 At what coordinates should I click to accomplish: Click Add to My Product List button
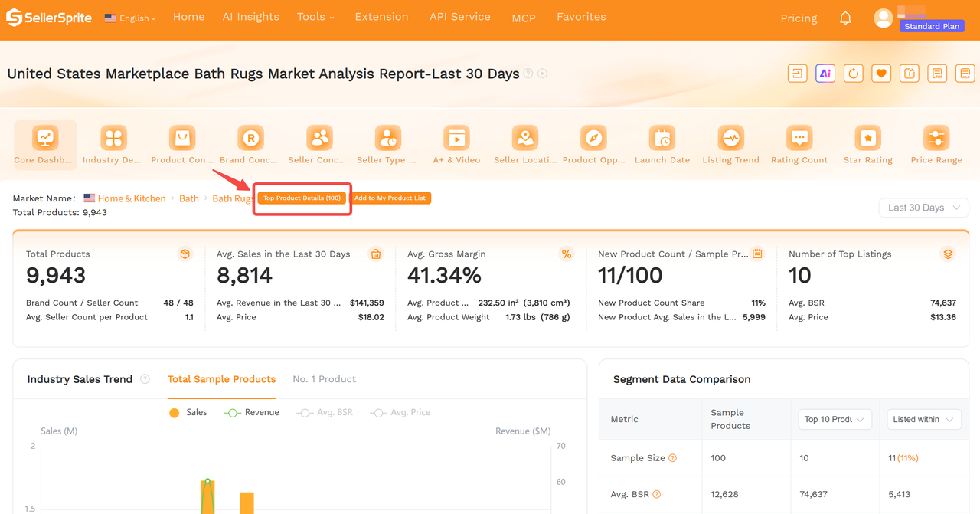390,198
